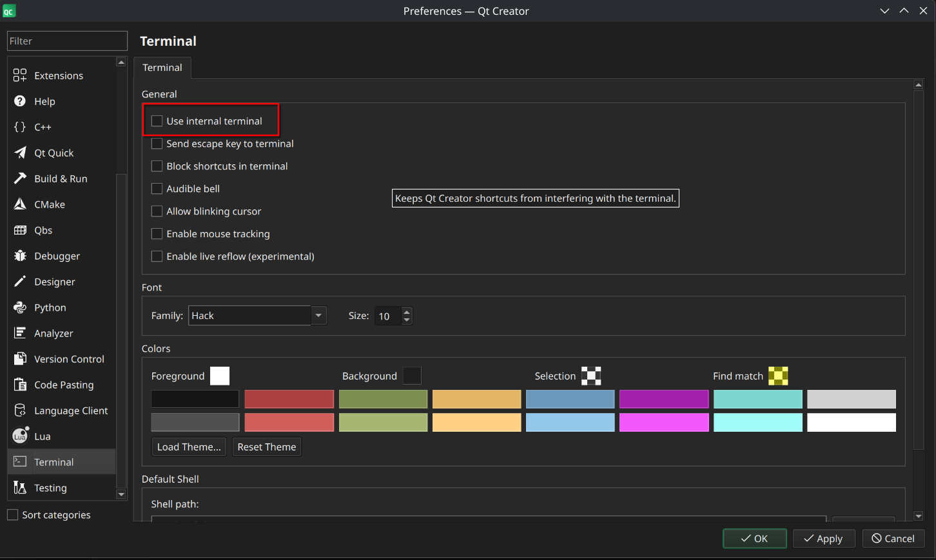Image resolution: width=936 pixels, height=560 pixels.
Task: Decrease font size with down arrow
Action: (406, 320)
